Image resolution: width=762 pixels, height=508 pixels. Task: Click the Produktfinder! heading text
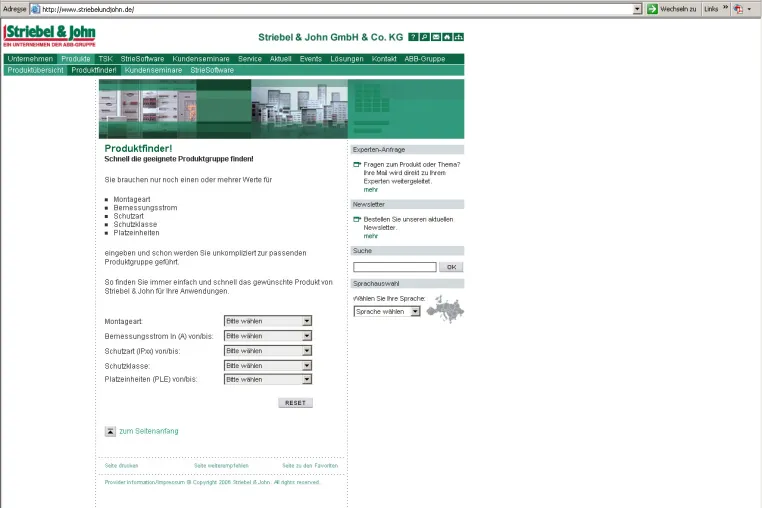138,148
